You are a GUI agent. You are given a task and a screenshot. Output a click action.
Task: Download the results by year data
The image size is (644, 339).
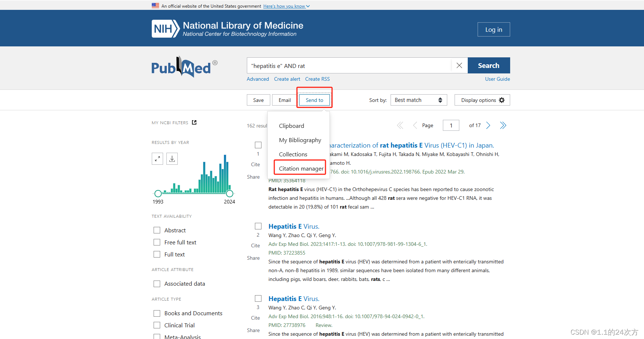(172, 159)
